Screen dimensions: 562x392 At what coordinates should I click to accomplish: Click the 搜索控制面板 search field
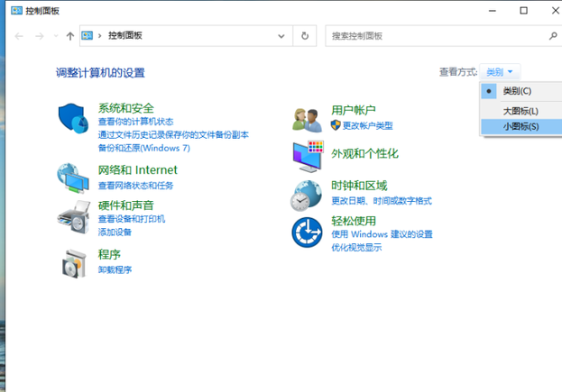tap(436, 36)
